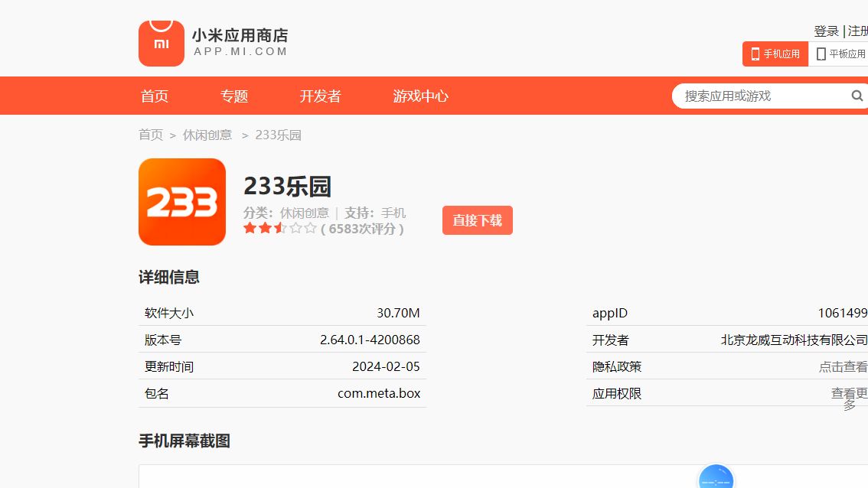This screenshot has height=488, width=868.
Task: Click the 应用权限 row label
Action: (x=617, y=393)
